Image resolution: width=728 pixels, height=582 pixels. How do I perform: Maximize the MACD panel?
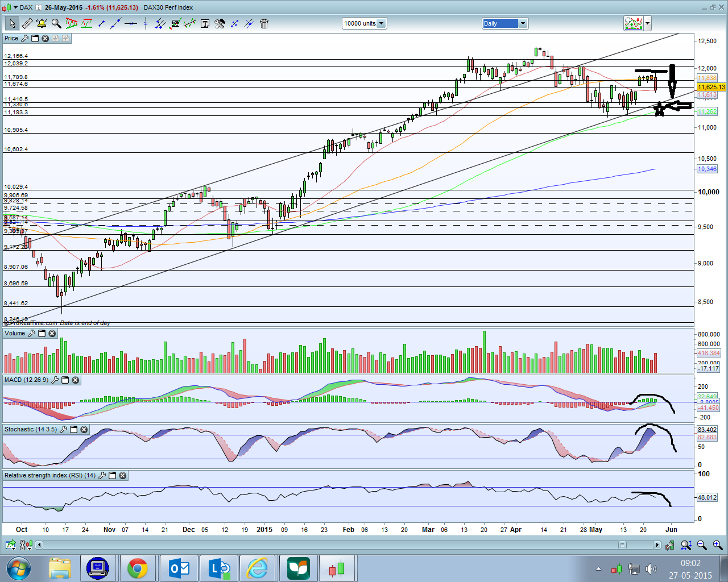pyautogui.click(x=65, y=380)
